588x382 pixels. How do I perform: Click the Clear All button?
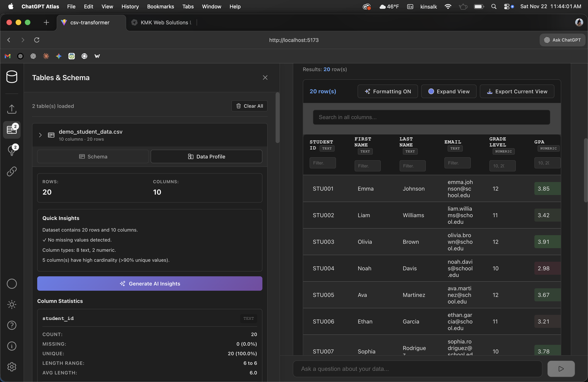click(x=249, y=106)
